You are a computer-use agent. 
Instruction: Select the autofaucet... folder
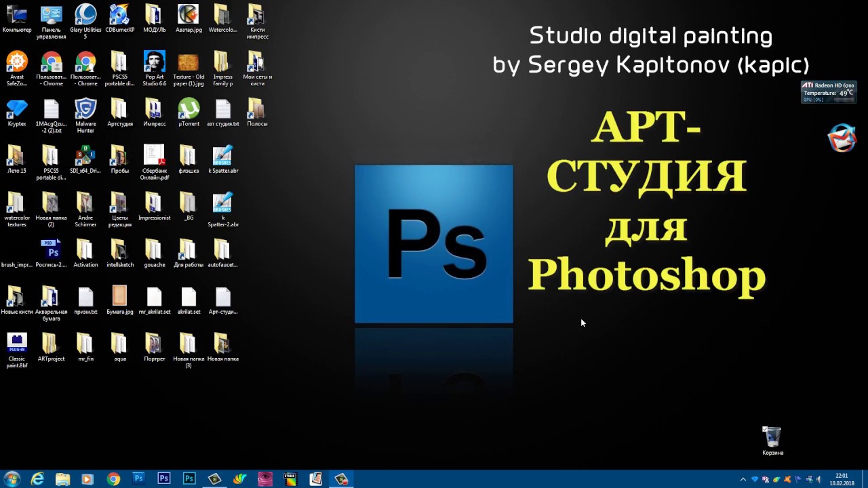click(x=222, y=253)
